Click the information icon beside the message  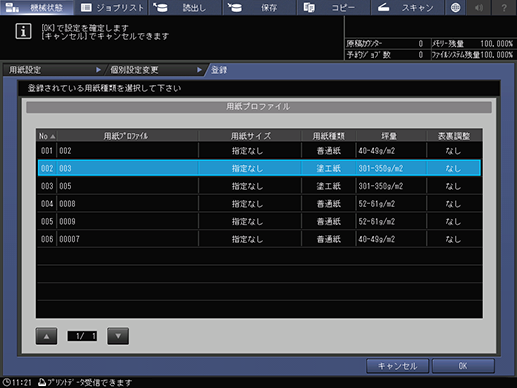23,31
